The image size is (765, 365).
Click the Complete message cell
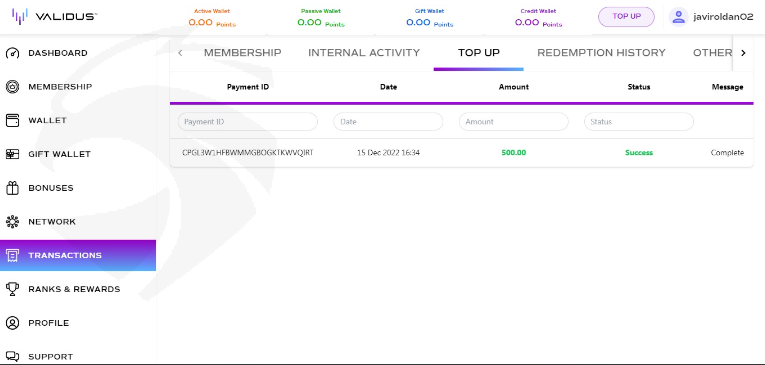tap(727, 153)
